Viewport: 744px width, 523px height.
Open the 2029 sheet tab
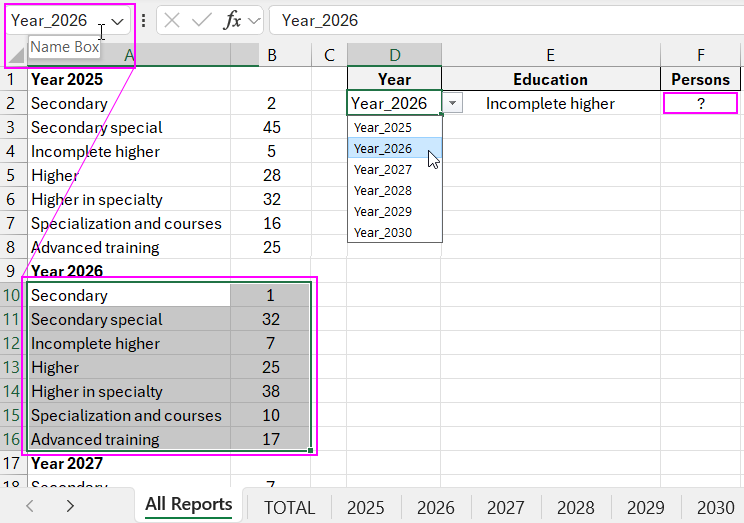[646, 508]
